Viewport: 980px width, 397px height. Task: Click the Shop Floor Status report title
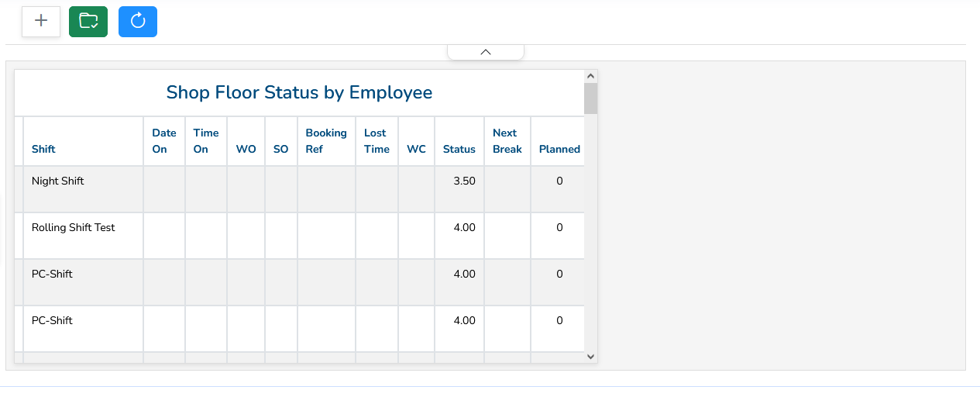tap(299, 92)
